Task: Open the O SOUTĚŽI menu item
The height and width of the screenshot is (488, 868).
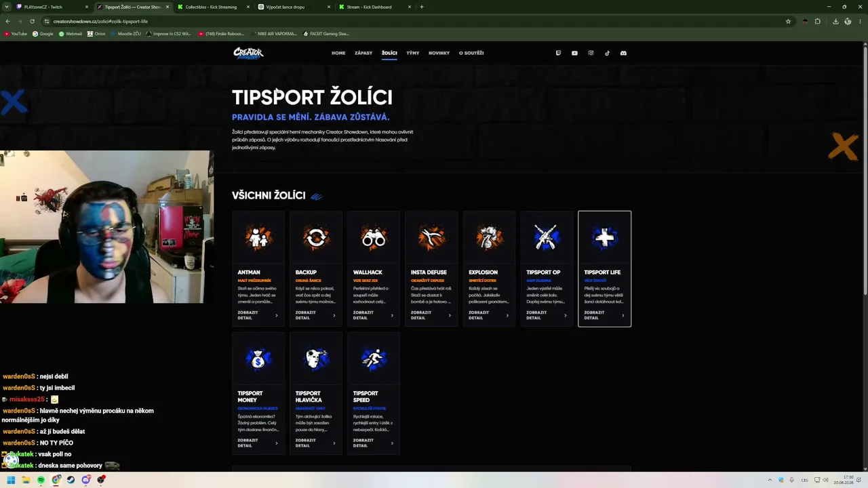Action: click(x=471, y=53)
